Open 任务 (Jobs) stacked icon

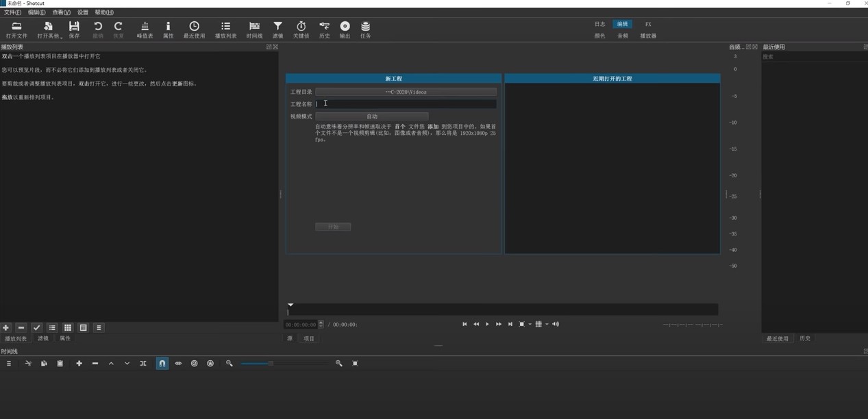(365, 29)
